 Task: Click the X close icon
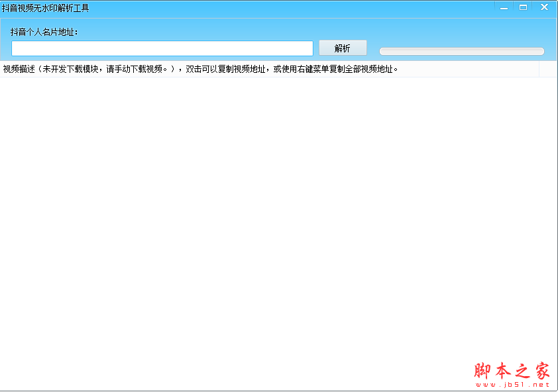pyautogui.click(x=543, y=7)
